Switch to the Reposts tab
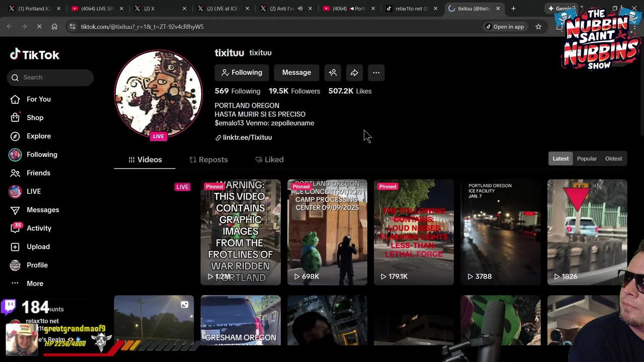Viewport: 644px width, 362px height. coord(208,159)
